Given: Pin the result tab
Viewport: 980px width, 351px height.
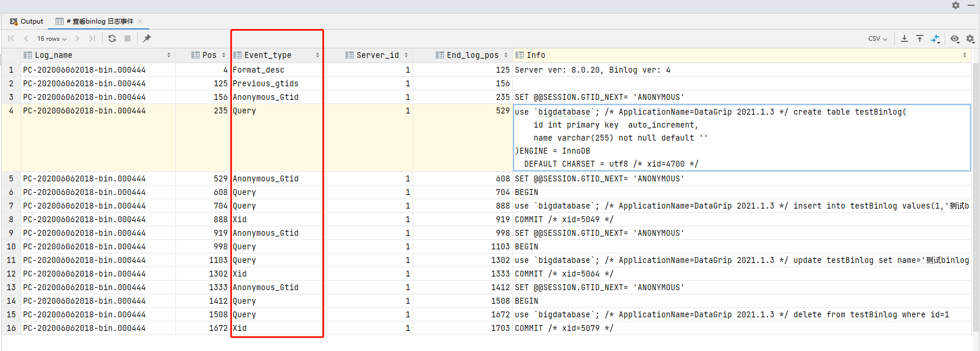Looking at the screenshot, I should tap(147, 38).
